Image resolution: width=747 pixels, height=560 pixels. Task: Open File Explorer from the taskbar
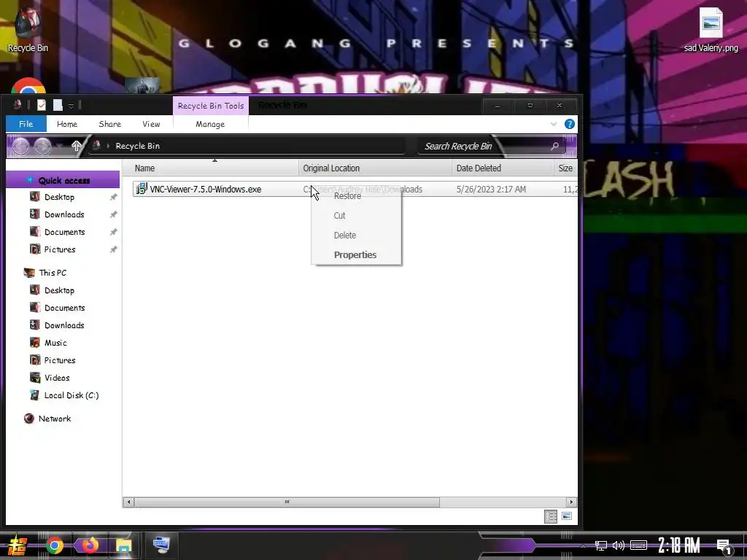pyautogui.click(x=123, y=545)
